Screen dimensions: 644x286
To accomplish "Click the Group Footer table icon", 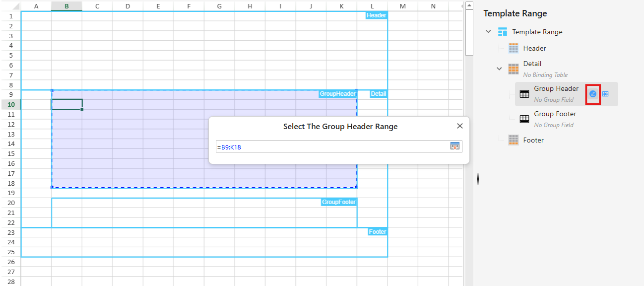I will tap(524, 119).
